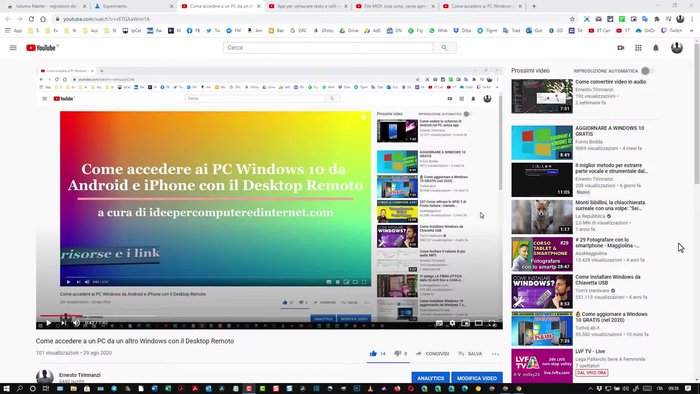Viewport: 700px width, 394px height.
Task: Open the Monti Sibillini fox video thumbnail
Action: click(542, 217)
